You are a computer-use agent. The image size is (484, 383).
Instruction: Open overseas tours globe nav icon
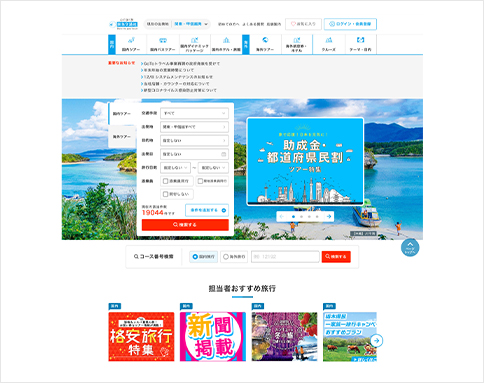pos(265,40)
